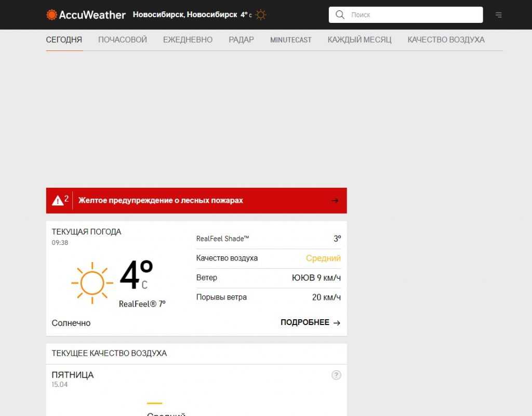Open the hamburger menu icon
The image size is (532, 416).
[499, 15]
